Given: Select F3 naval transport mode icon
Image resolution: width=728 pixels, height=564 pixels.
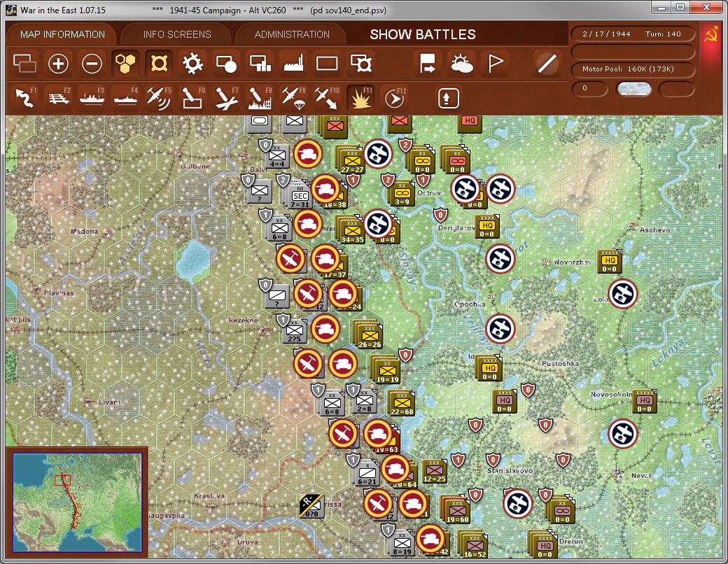Looking at the screenshot, I should click(92, 97).
